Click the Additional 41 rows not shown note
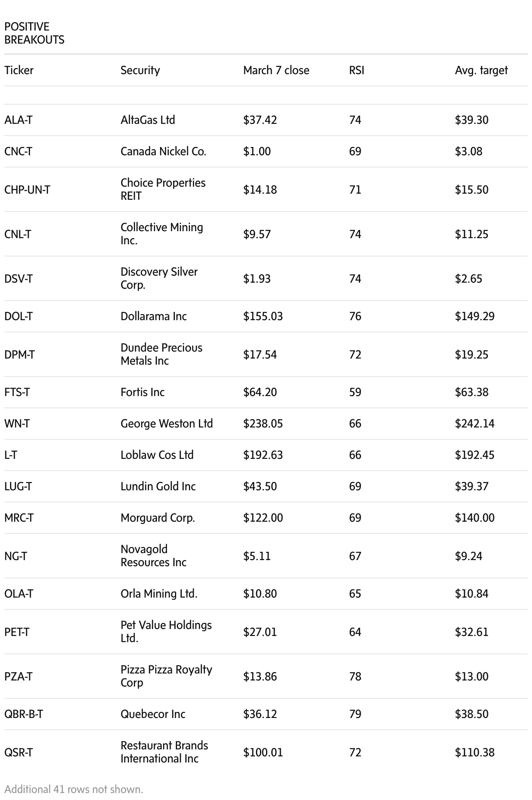The height and width of the screenshot is (800, 532). pos(74,789)
